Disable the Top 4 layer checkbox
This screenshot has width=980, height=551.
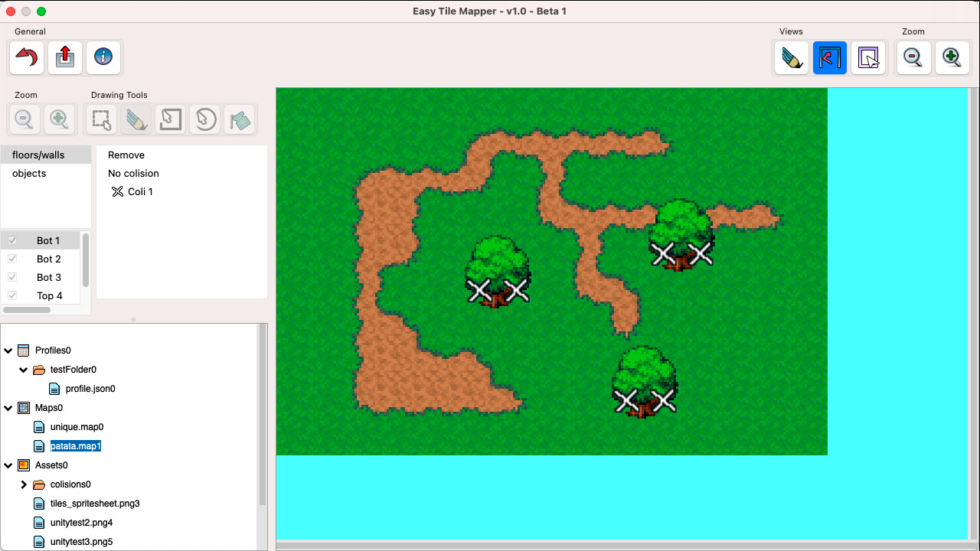[x=12, y=295]
